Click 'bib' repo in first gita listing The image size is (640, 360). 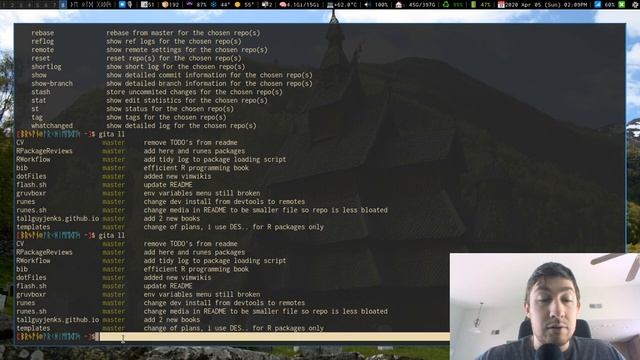[x=22, y=168]
